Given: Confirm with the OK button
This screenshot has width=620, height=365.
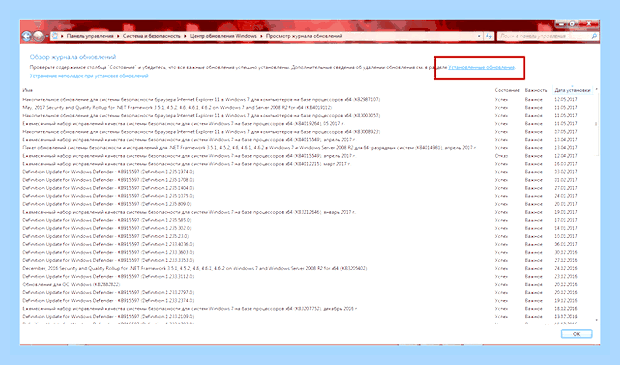Looking at the screenshot, I should point(577,334).
